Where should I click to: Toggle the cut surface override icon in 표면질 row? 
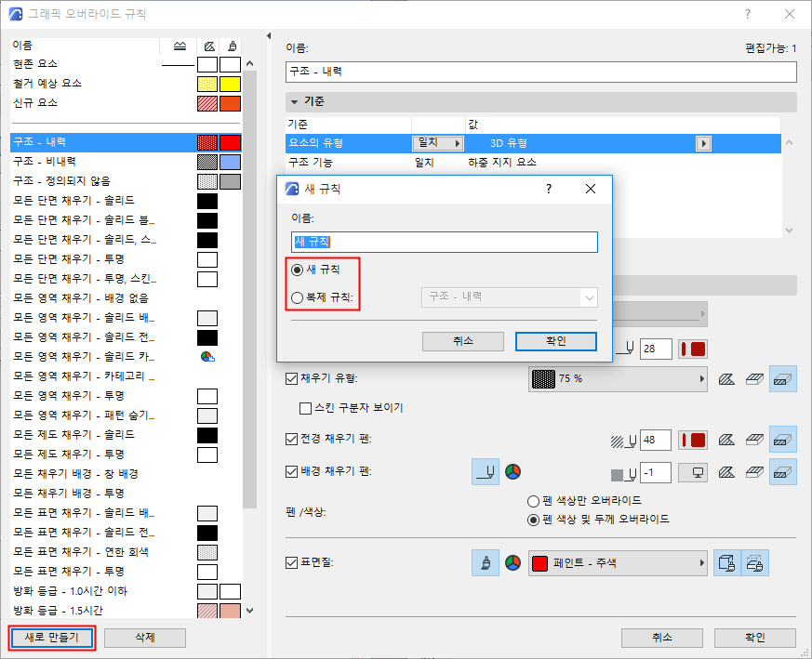[x=755, y=562]
